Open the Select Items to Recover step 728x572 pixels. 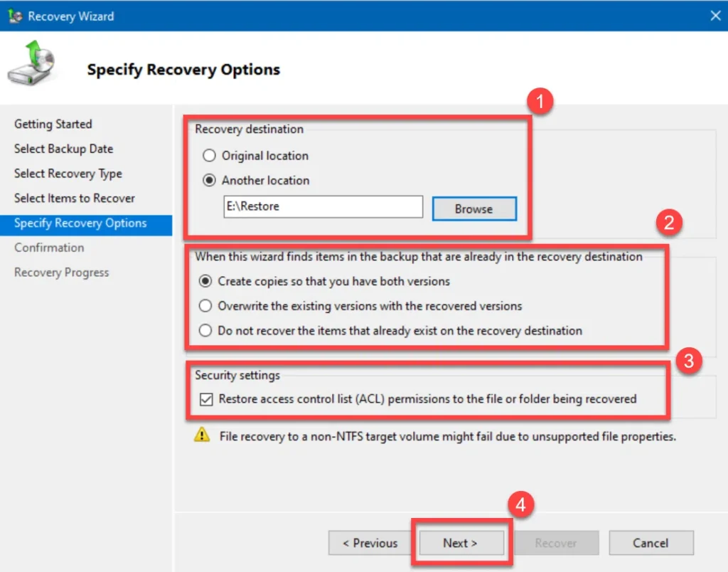[74, 198]
